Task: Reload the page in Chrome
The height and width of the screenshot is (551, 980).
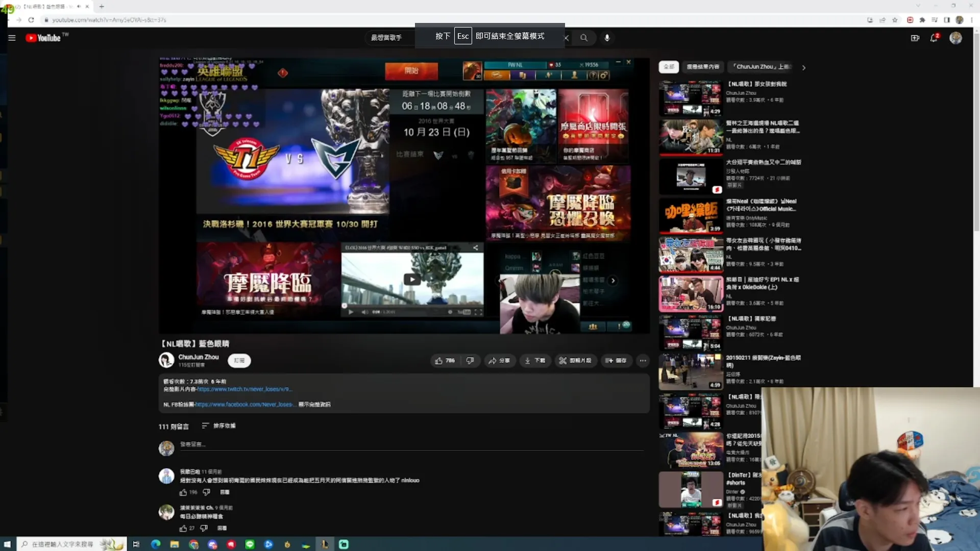Action: tap(31, 20)
